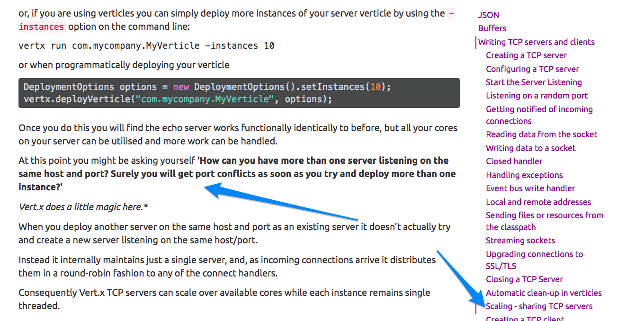The image size is (644, 321).
Task: Open Writing data to a socket link
Action: coord(531,148)
